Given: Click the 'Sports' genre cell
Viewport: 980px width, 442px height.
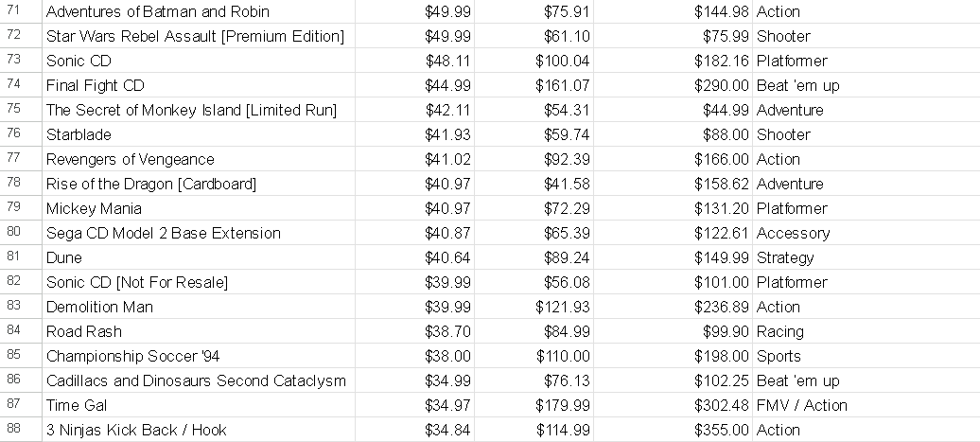Looking at the screenshot, I should point(779,356).
